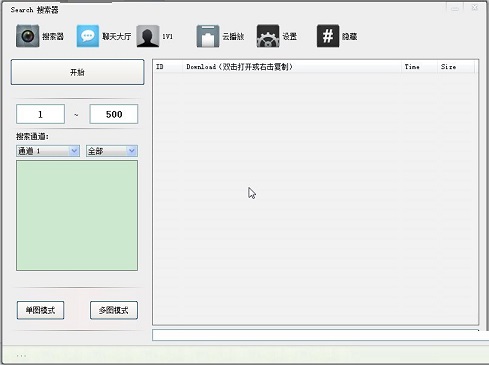Screen dimensions: 489x365
Task: Open the 设置 gear icon
Action: pyautogui.click(x=268, y=36)
